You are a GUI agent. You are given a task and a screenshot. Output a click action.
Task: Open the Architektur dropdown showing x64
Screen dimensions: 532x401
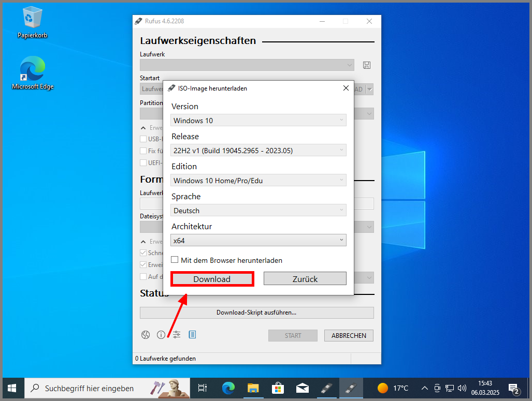tap(258, 240)
